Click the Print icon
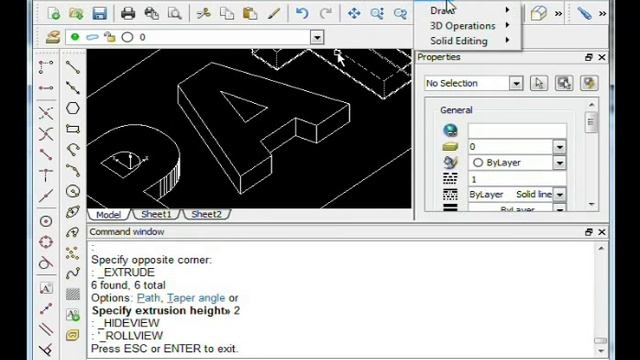The height and width of the screenshot is (360, 640). pos(128,13)
